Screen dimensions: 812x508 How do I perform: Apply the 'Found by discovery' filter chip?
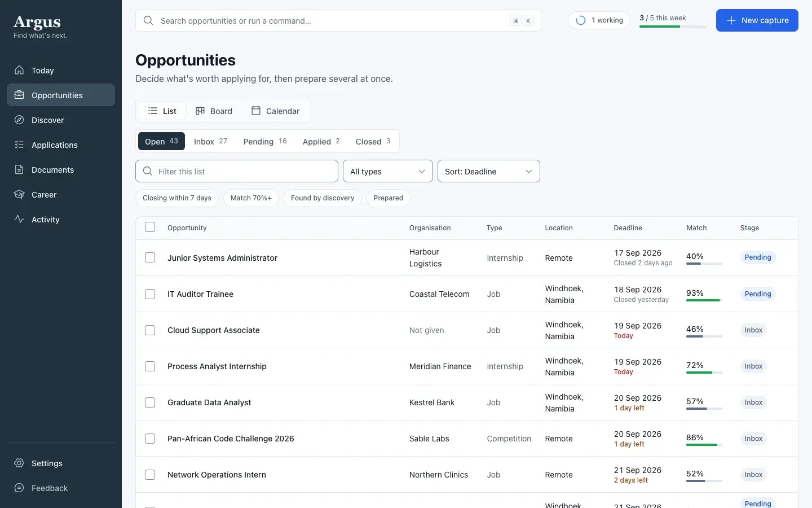[323, 198]
